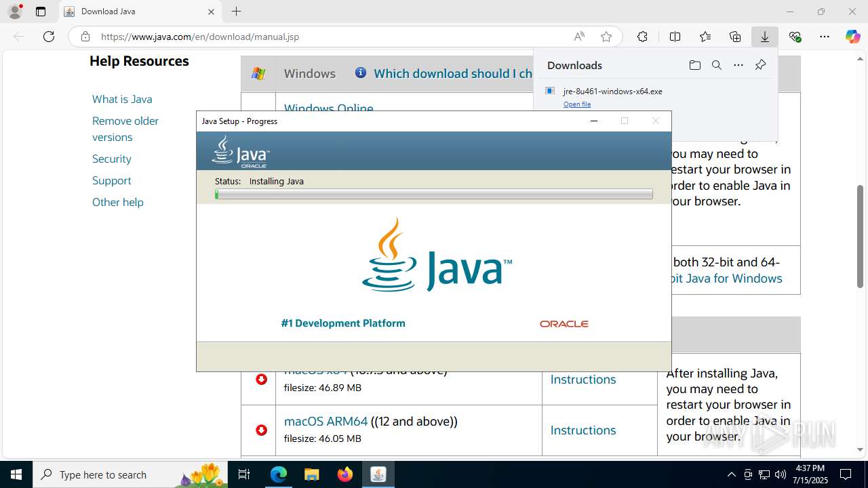Image resolution: width=868 pixels, height=488 pixels.
Task: Open the Favorites list
Action: click(705, 37)
